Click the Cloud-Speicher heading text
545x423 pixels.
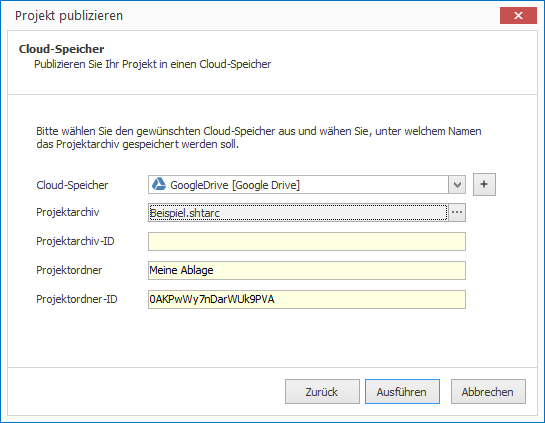pos(62,49)
